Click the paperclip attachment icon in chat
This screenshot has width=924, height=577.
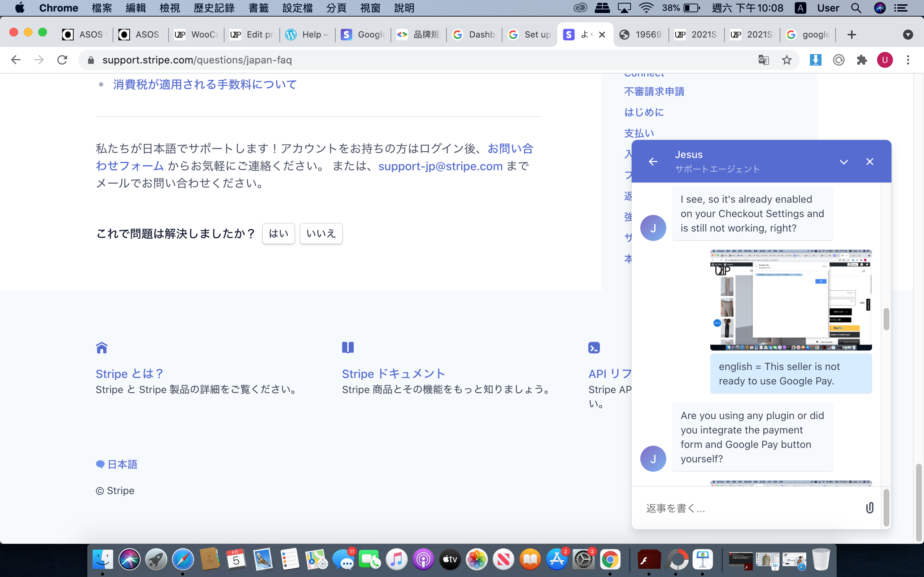[x=869, y=508]
